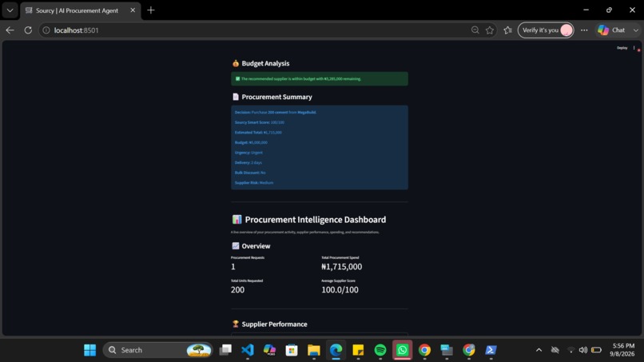The height and width of the screenshot is (362, 644).
Task: Open Sticky Notes from taskbar
Action: pyautogui.click(x=358, y=350)
